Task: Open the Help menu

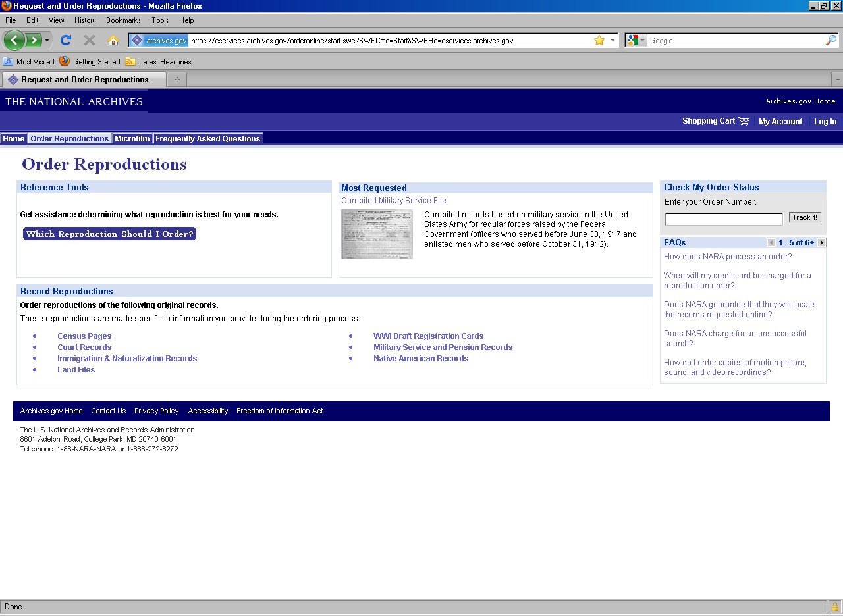Action: click(186, 20)
